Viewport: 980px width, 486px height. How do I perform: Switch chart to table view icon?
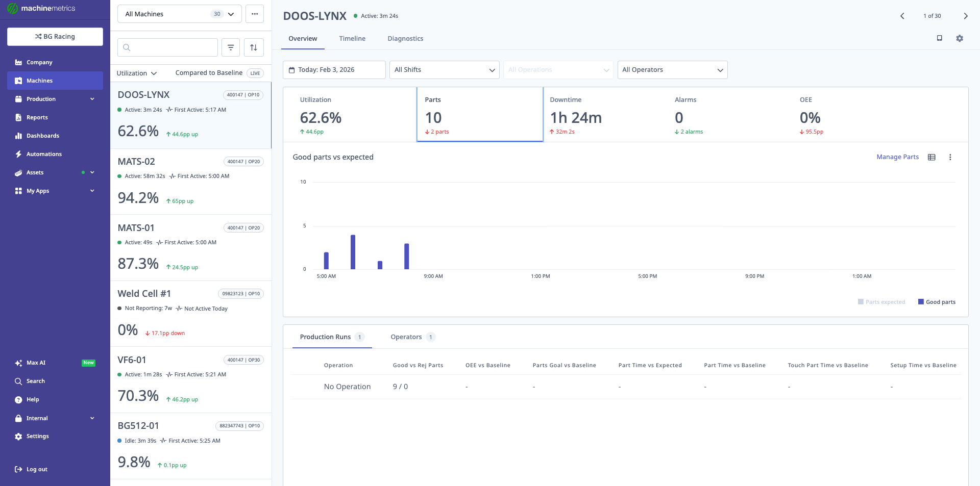pyautogui.click(x=932, y=157)
